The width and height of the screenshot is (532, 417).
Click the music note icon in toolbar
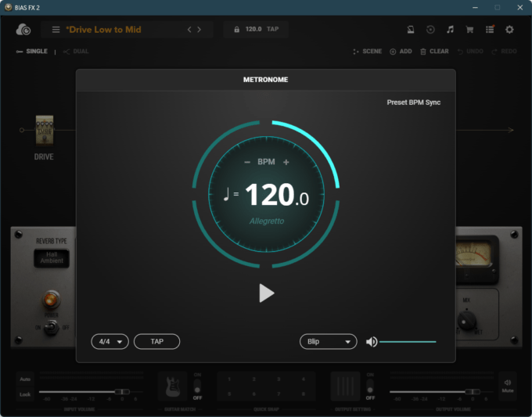point(450,30)
